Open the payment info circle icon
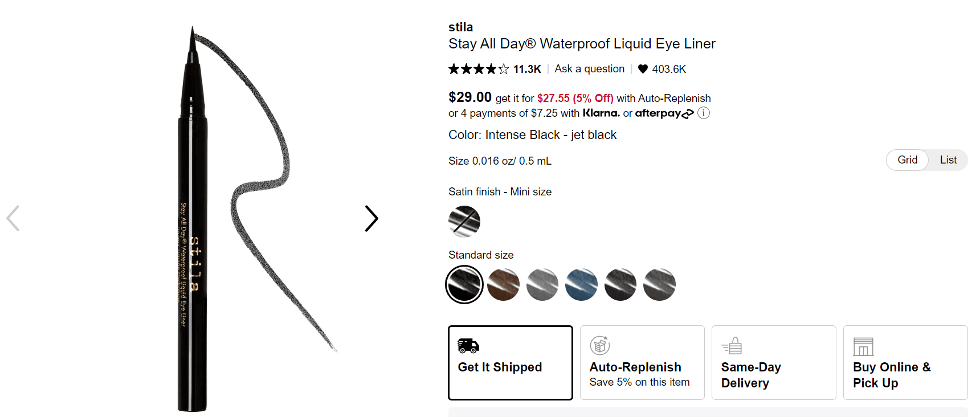980x417 pixels. (x=704, y=113)
